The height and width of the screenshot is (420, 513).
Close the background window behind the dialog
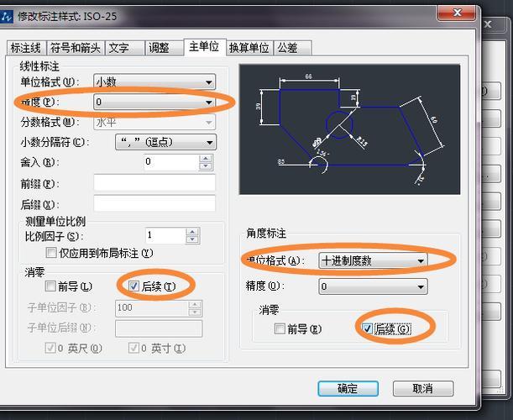click(x=488, y=24)
